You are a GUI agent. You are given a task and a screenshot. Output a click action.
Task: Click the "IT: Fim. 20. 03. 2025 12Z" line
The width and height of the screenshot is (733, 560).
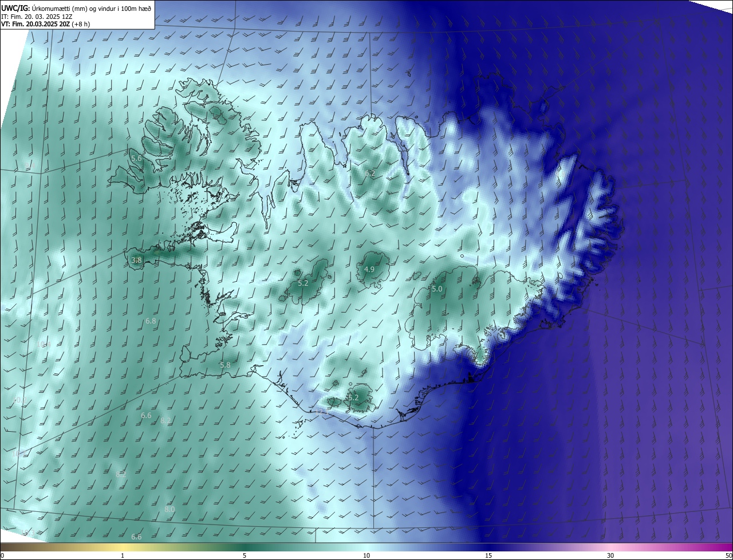[36, 17]
